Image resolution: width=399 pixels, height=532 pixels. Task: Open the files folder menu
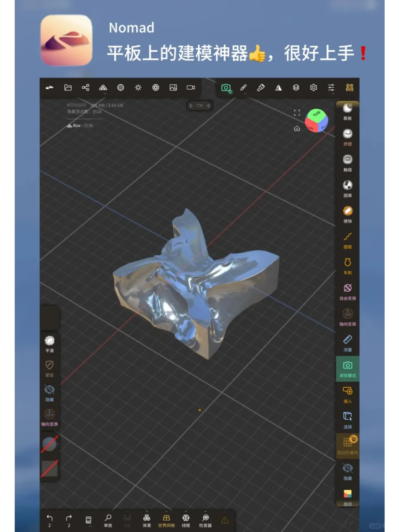pos(68,87)
